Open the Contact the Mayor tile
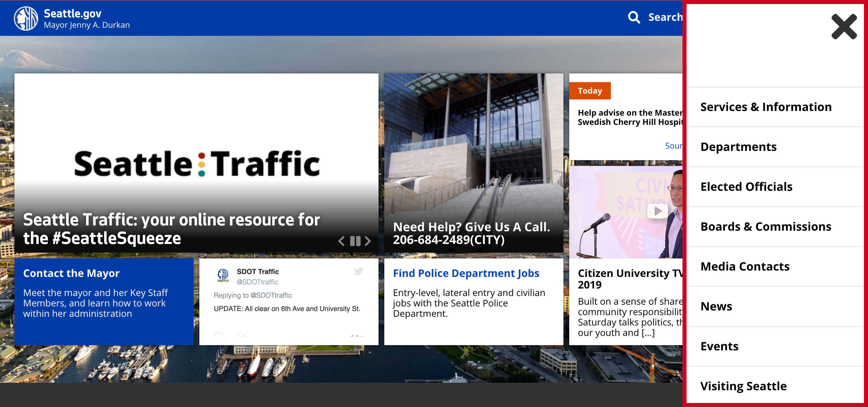This screenshot has height=407, width=868. click(71, 273)
